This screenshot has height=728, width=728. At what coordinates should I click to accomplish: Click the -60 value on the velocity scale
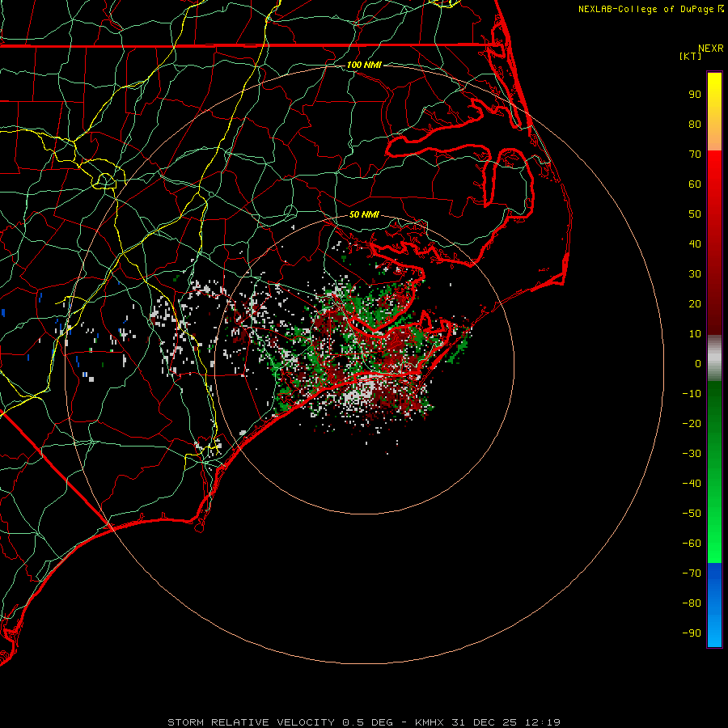(x=692, y=544)
